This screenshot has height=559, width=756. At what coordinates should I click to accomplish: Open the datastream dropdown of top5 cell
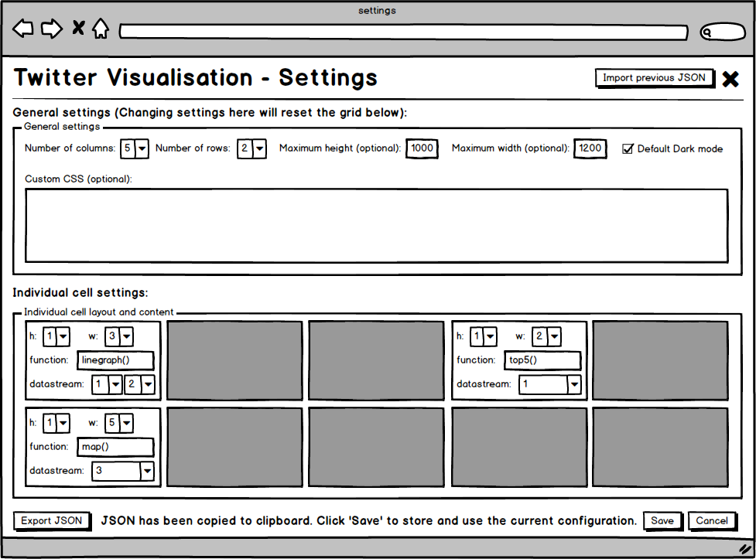tap(550, 384)
